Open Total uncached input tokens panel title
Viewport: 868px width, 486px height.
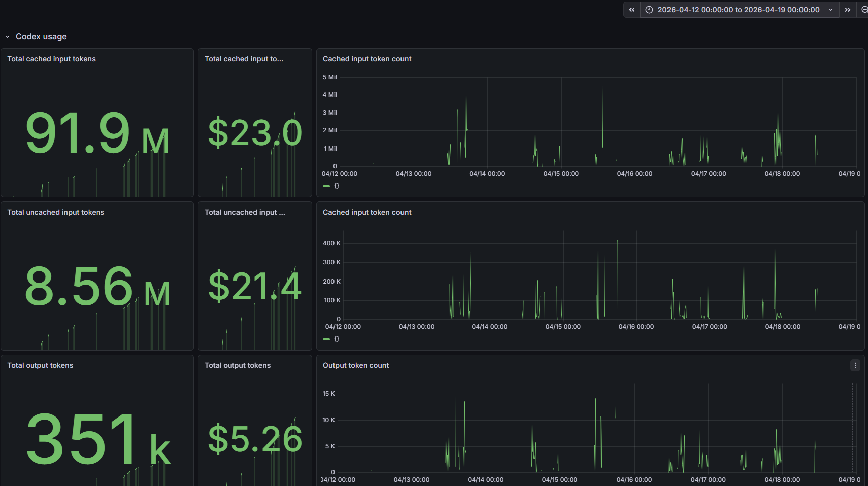(x=55, y=212)
